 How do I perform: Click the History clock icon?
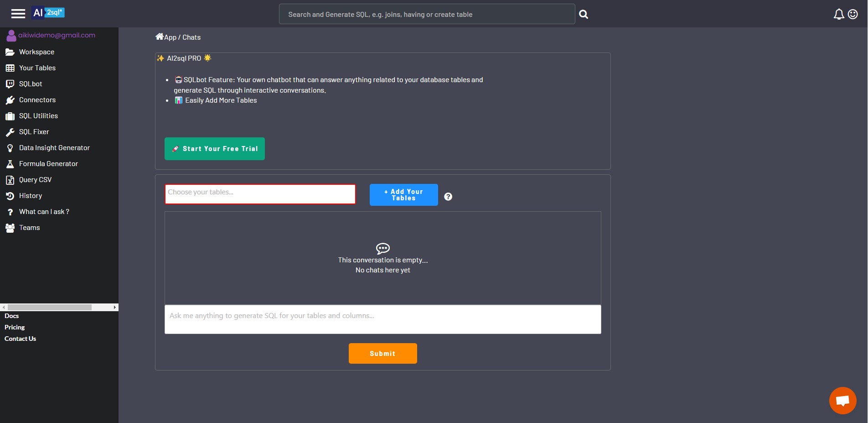click(x=10, y=196)
